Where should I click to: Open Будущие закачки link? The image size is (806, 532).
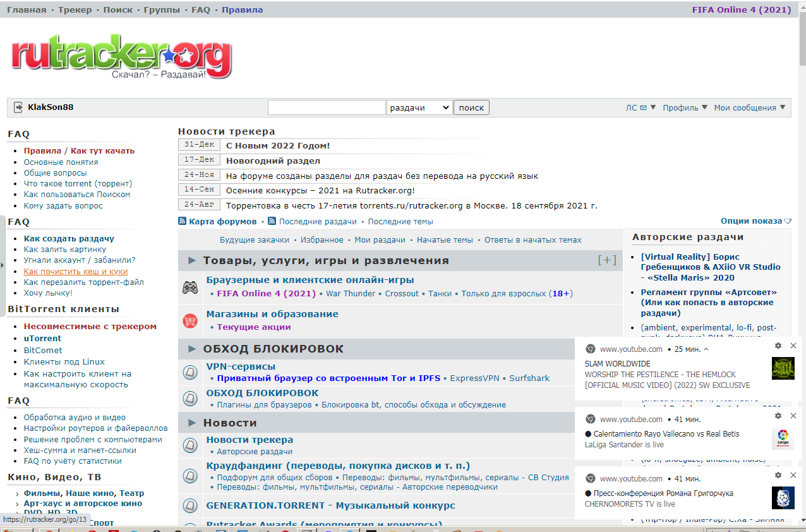pyautogui.click(x=255, y=240)
